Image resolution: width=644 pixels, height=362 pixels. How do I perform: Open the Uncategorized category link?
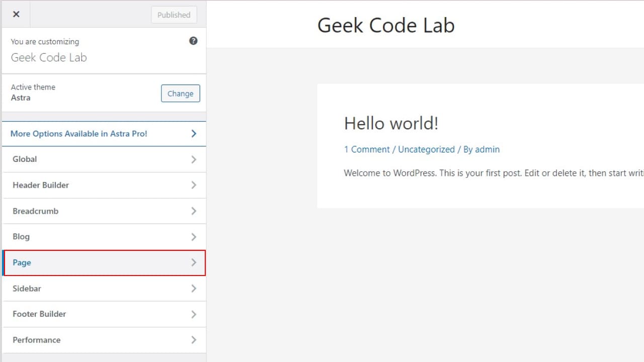click(x=427, y=149)
